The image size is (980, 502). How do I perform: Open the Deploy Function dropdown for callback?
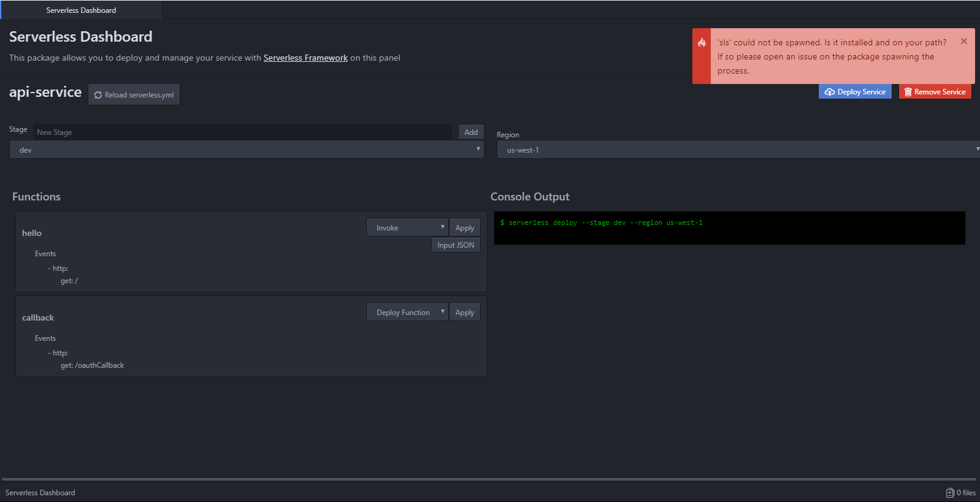pyautogui.click(x=407, y=312)
